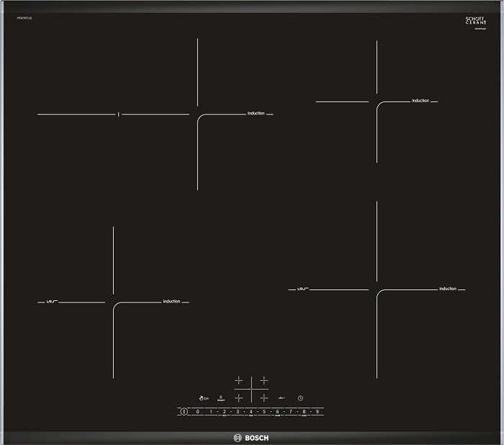
Task: Click the model number text top-left
Action: [x=24, y=18]
